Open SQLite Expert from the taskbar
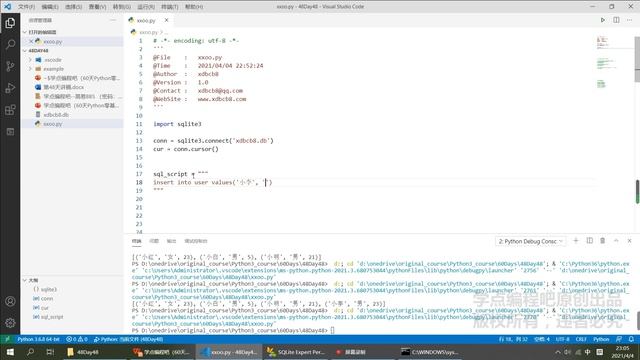640x360 pixels. click(x=296, y=352)
